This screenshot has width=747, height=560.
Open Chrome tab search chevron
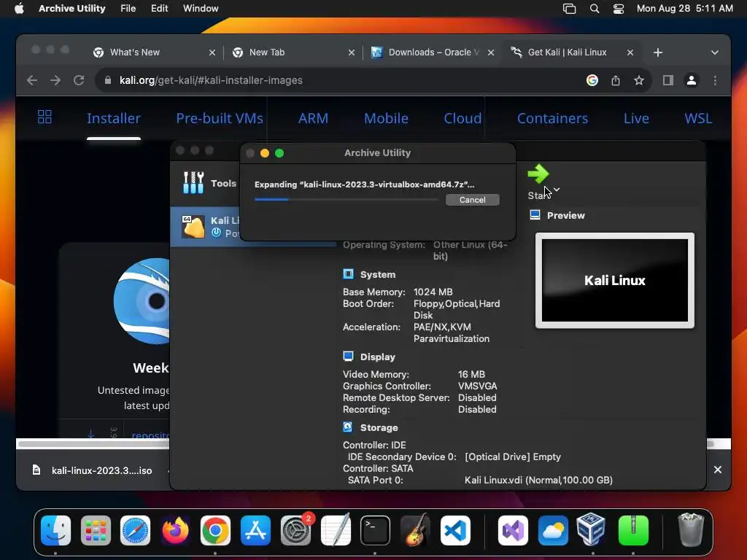coord(715,52)
